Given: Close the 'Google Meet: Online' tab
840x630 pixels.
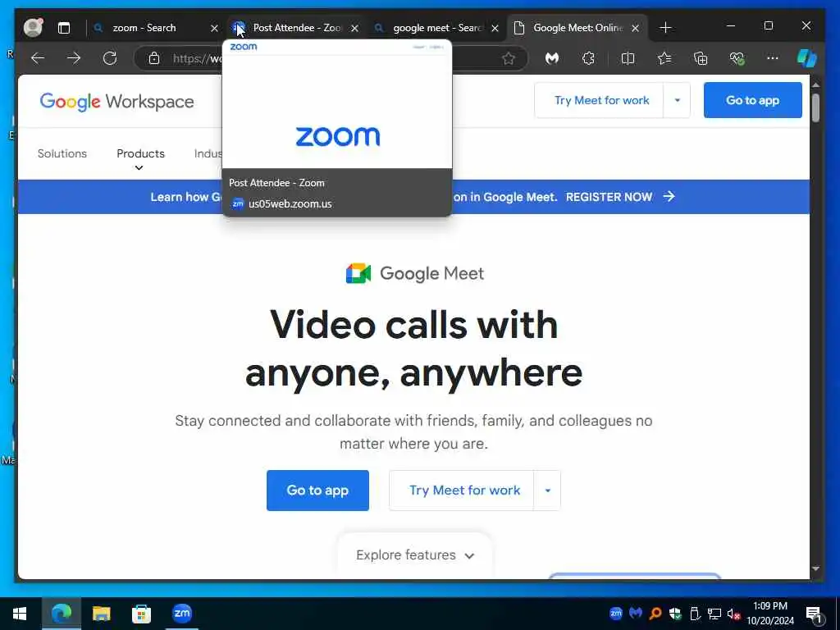Looking at the screenshot, I should tap(636, 28).
